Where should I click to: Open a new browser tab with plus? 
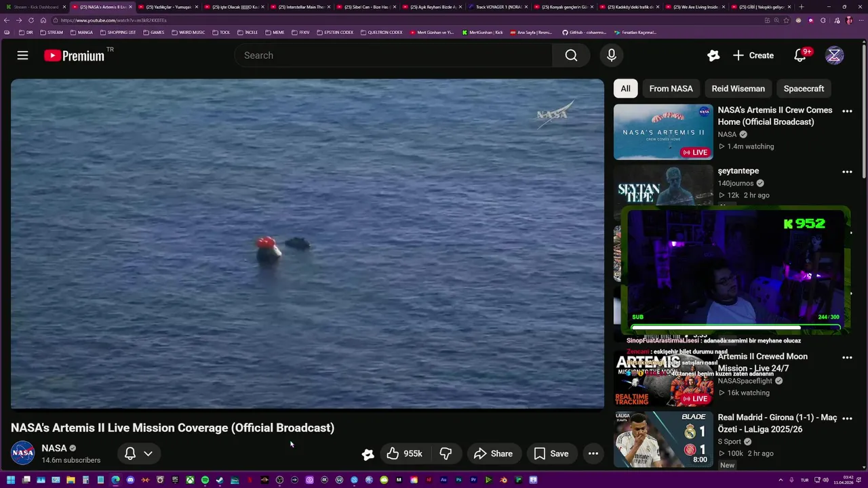(x=801, y=7)
